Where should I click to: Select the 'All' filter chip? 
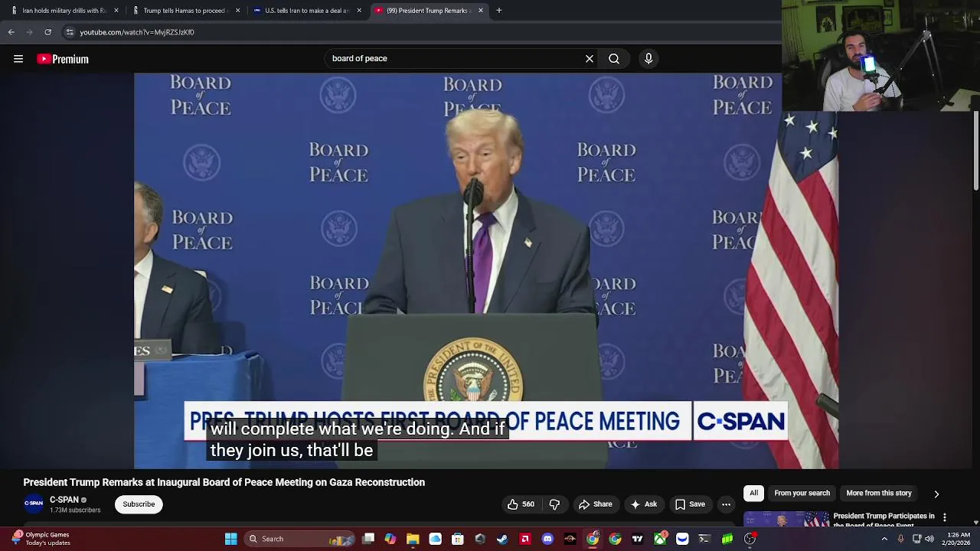click(x=754, y=493)
